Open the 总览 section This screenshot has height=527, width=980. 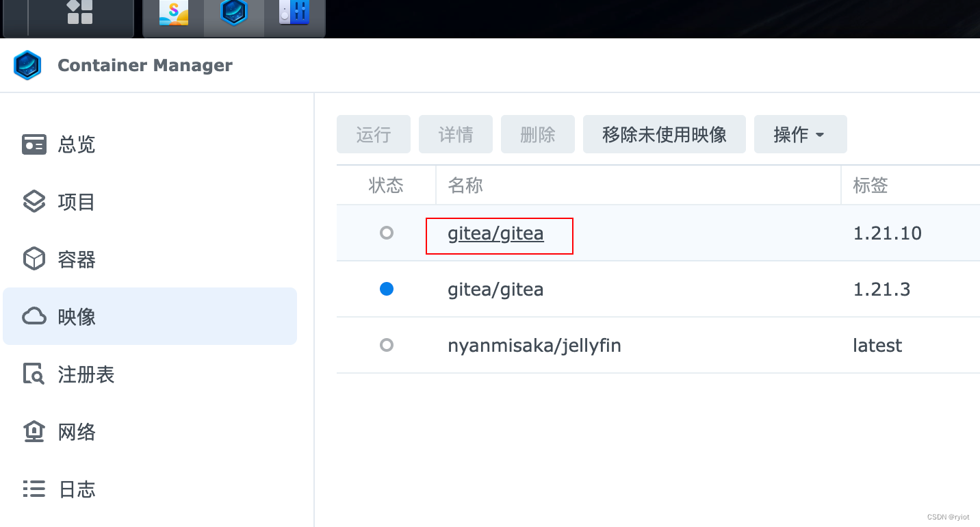pos(150,144)
